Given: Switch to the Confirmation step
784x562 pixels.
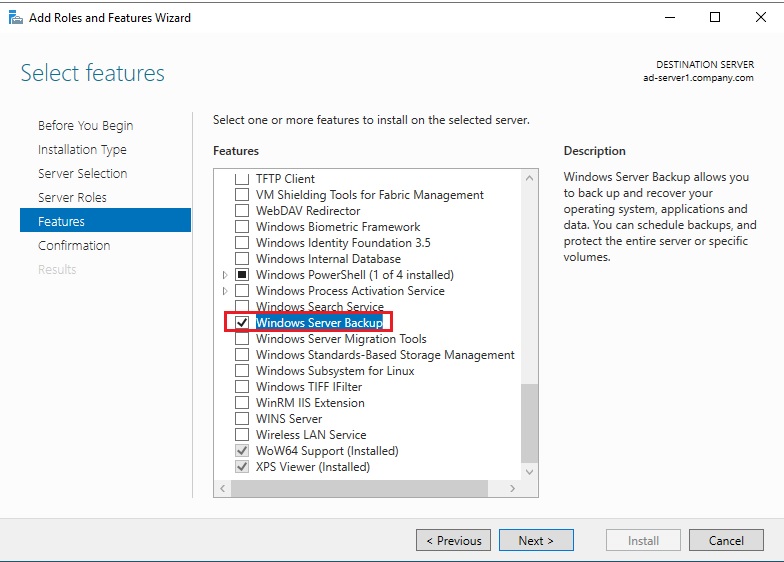Looking at the screenshot, I should (74, 246).
